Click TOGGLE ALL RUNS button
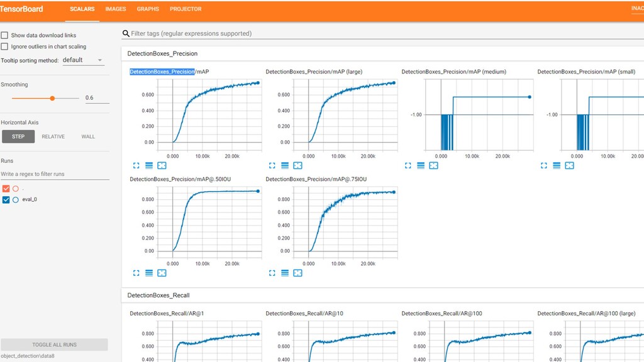Image resolution: width=644 pixels, height=362 pixels. click(54, 345)
